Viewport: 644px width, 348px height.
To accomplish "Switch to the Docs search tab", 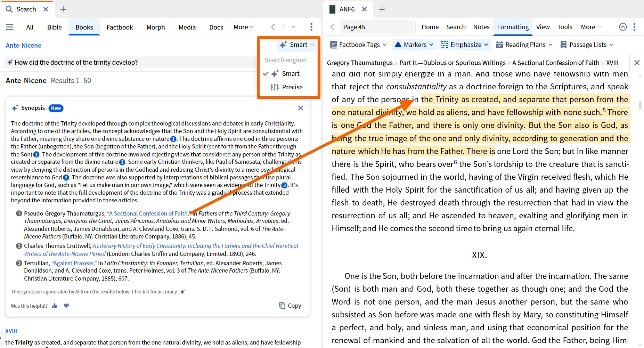I will point(216,27).
